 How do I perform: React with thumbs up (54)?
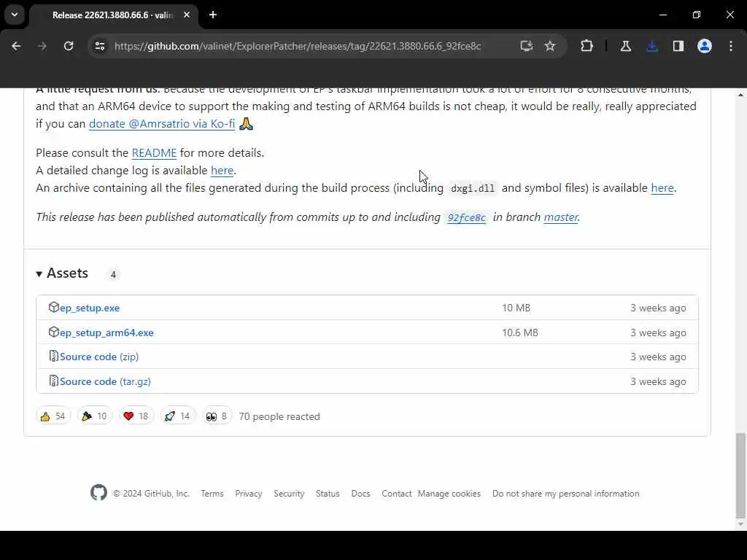click(x=53, y=416)
